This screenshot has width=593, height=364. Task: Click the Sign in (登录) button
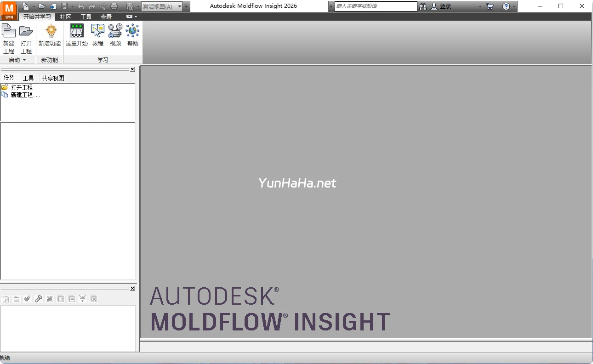[441, 6]
